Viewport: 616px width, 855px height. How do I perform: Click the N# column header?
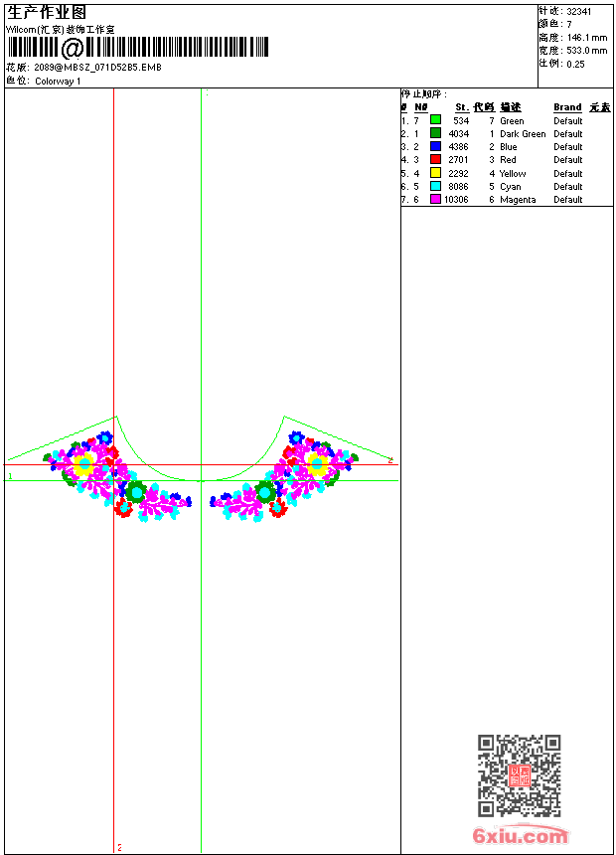pyautogui.click(x=421, y=107)
